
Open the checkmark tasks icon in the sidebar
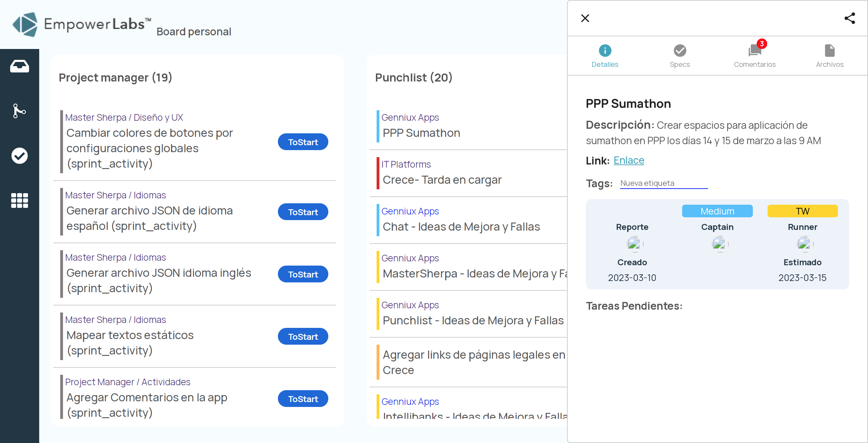coord(20,156)
